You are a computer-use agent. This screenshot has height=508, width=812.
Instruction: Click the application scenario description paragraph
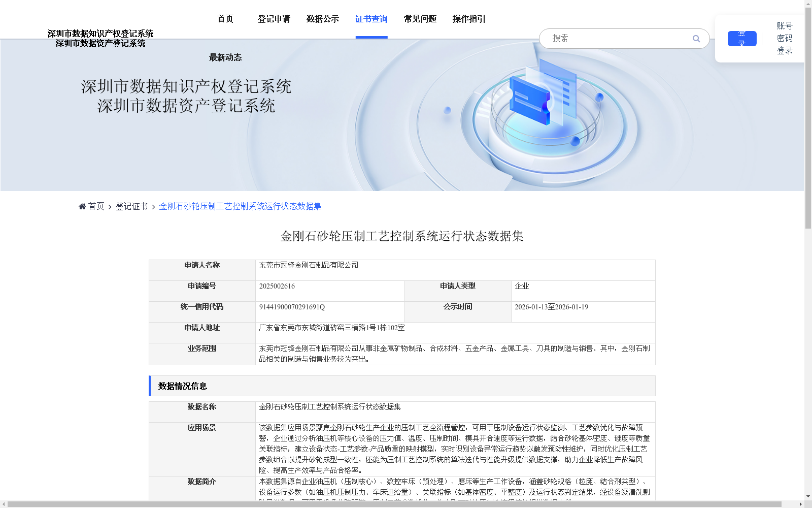tap(455, 449)
